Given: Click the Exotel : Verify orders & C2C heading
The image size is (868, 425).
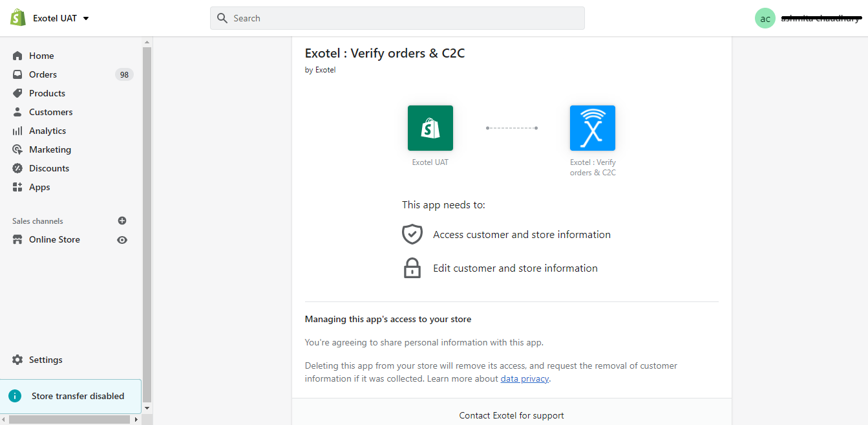Looking at the screenshot, I should pos(385,54).
